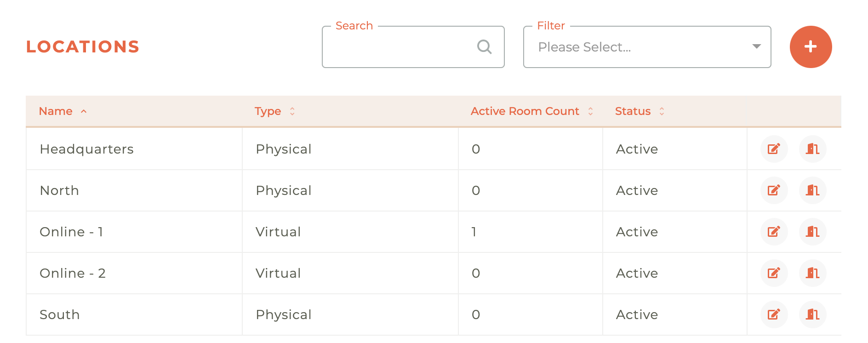The image size is (868, 343).
Task: Sort table by Status column
Action: (x=633, y=111)
